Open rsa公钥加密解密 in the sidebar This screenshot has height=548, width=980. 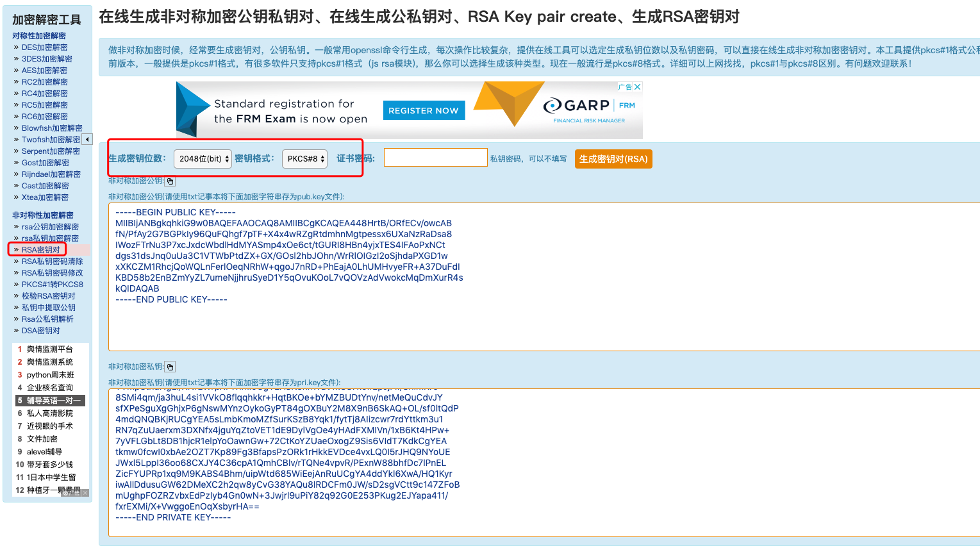pyautogui.click(x=50, y=227)
